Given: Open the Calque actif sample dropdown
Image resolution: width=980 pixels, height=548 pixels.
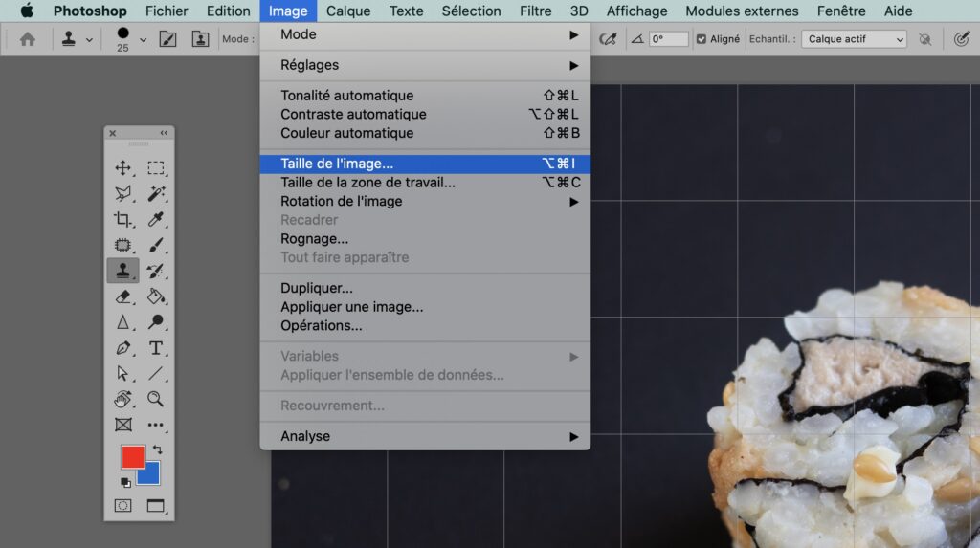Looking at the screenshot, I should pos(856,39).
